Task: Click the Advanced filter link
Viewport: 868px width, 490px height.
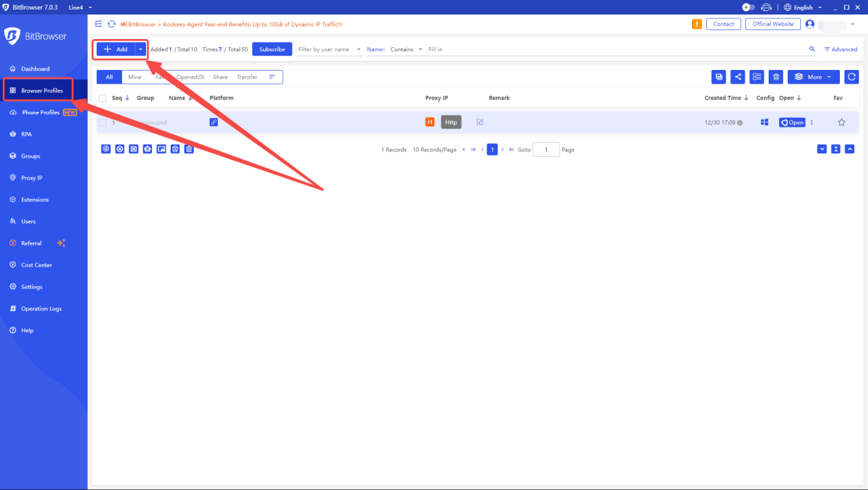Action: (841, 49)
